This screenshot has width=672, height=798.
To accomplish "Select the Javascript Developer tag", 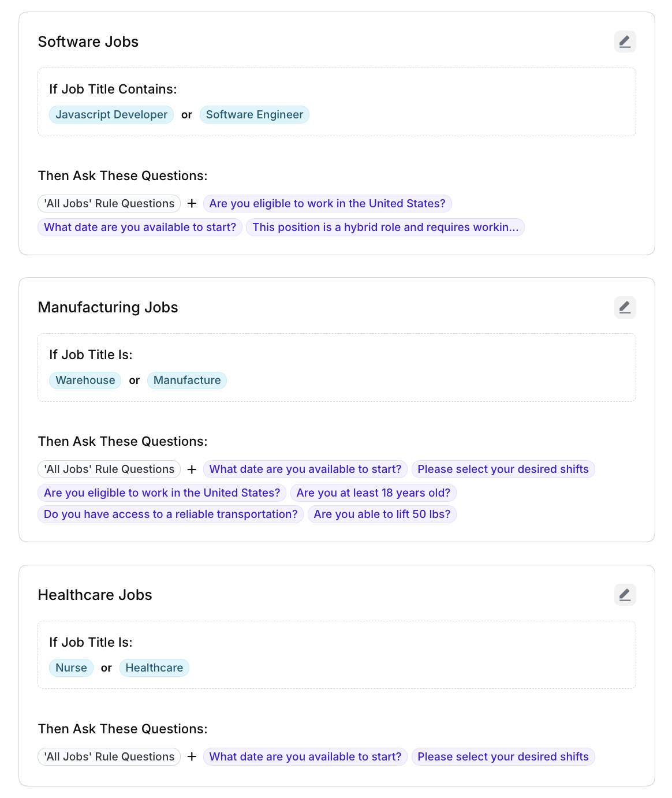I will tap(111, 114).
